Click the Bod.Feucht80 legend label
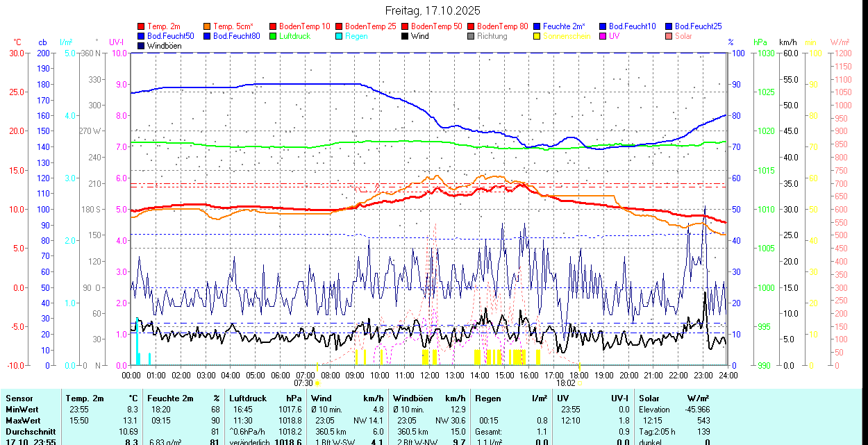Screen dimensions: 868x445 236,36
